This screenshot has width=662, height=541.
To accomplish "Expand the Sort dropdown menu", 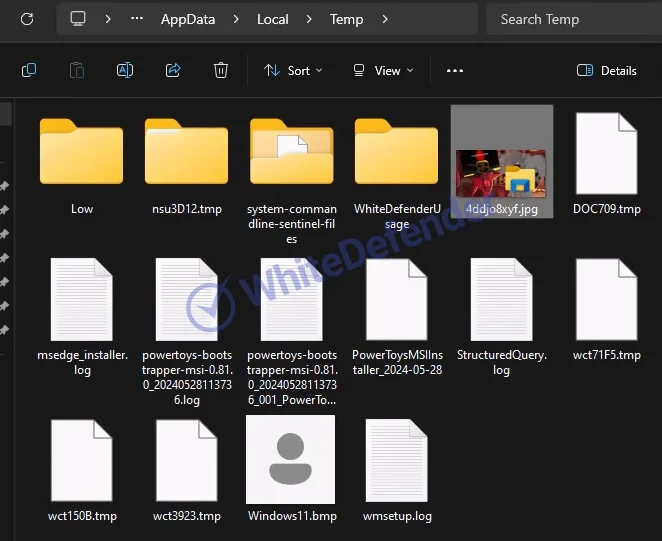I will tap(293, 70).
